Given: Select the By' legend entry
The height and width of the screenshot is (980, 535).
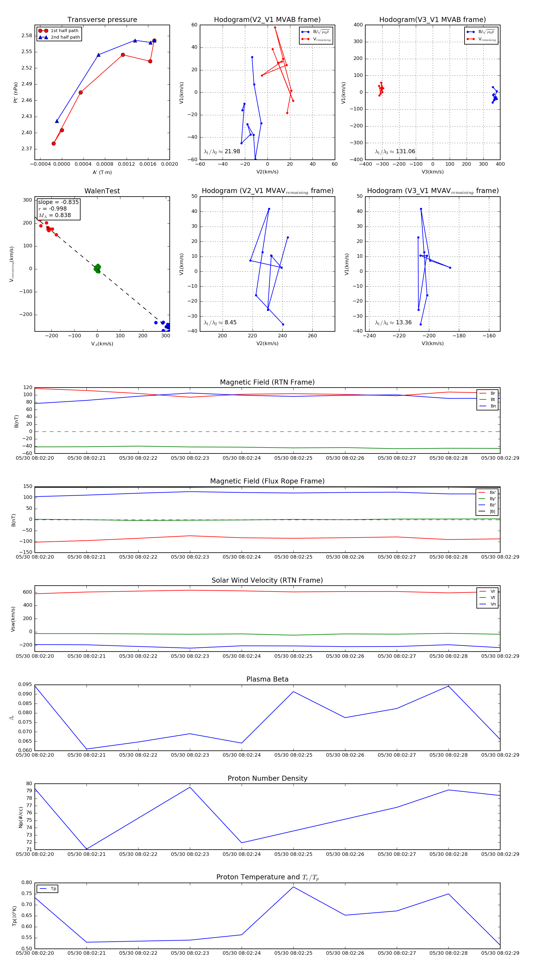Looking at the screenshot, I should (487, 499).
